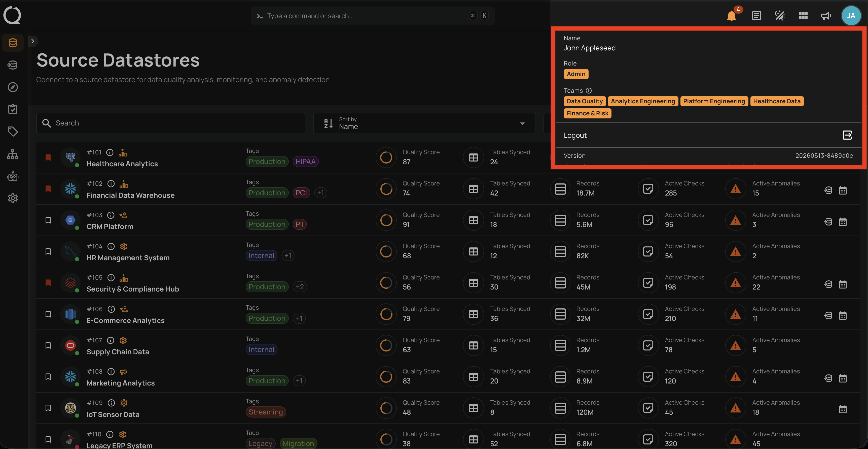Image resolution: width=868 pixels, height=449 pixels.
Task: Open the Sort by Name dropdown
Action: pos(424,123)
